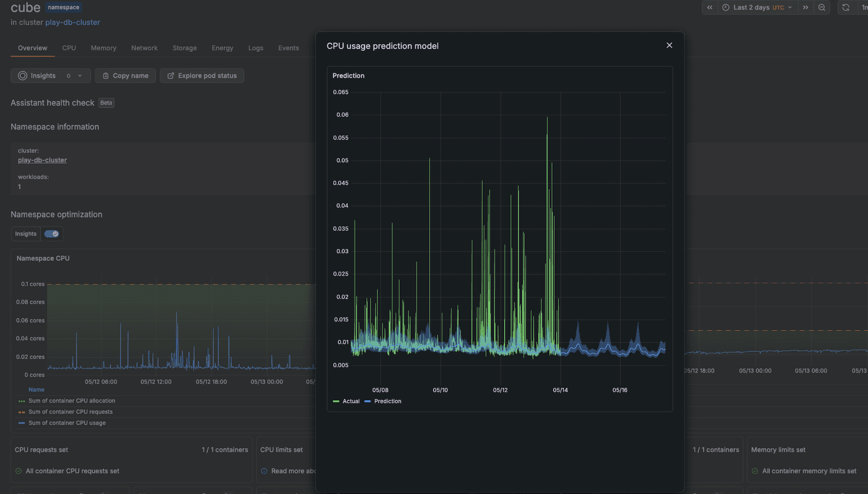
Task: Click the clock icon in time picker
Action: click(726, 7)
